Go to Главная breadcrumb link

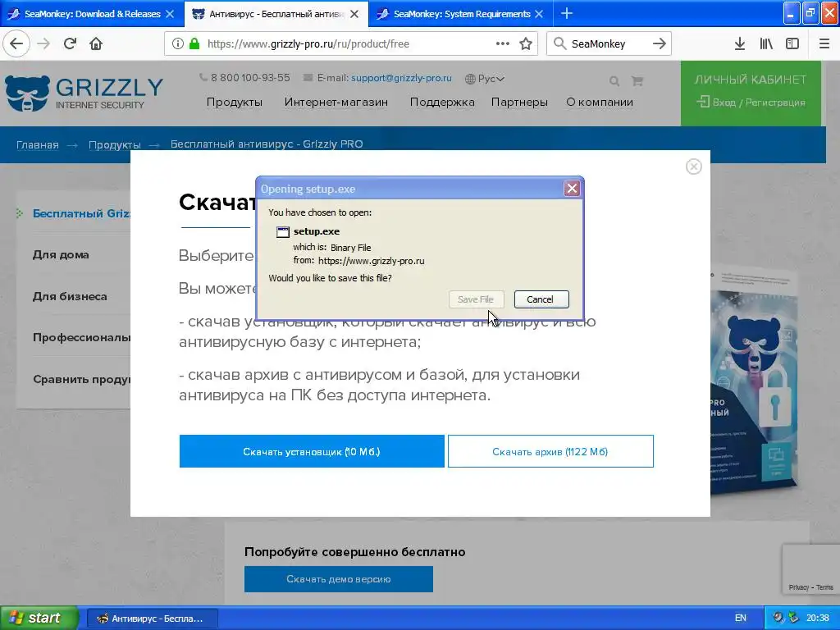(x=38, y=144)
